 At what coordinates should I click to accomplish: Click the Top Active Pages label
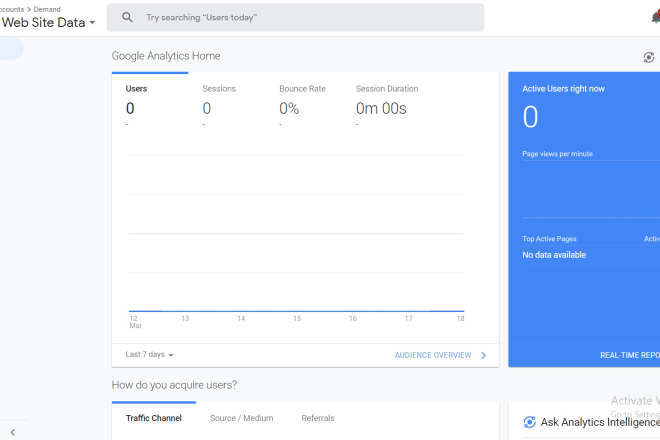point(549,239)
